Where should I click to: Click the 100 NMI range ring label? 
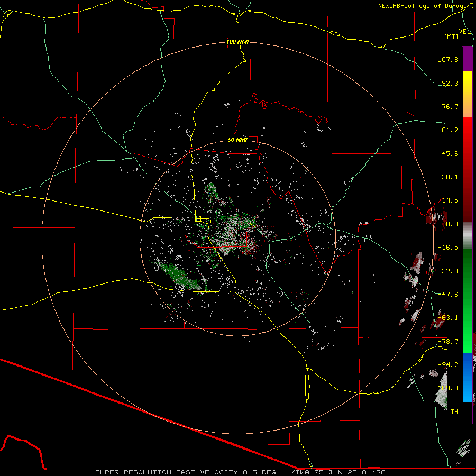[x=237, y=42]
